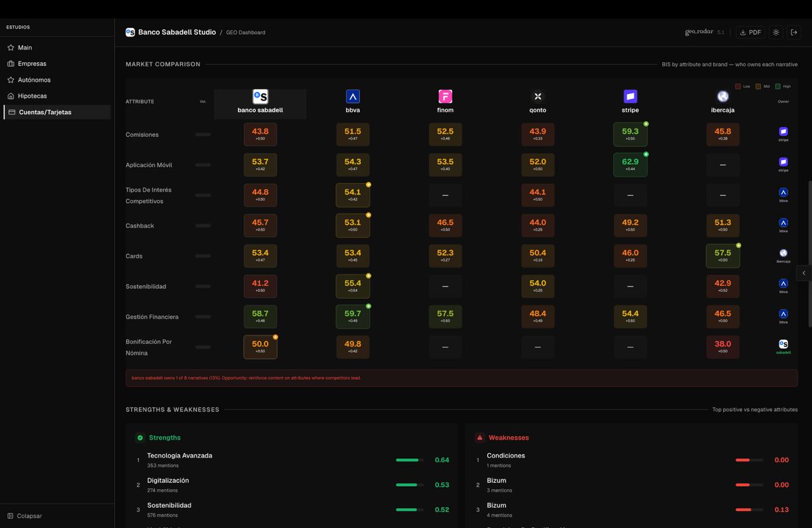Download the dashboard as PDF
This screenshot has width=812, height=528.
(x=750, y=32)
